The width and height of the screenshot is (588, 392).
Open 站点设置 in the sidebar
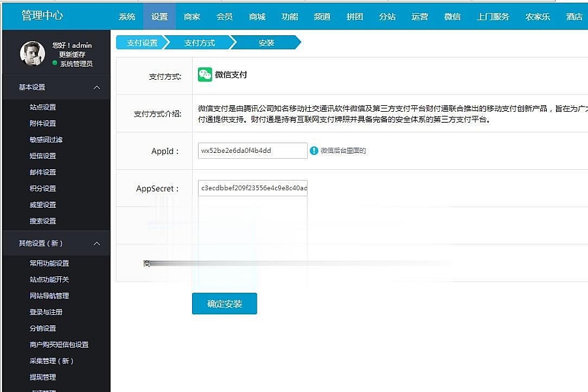[x=42, y=107]
